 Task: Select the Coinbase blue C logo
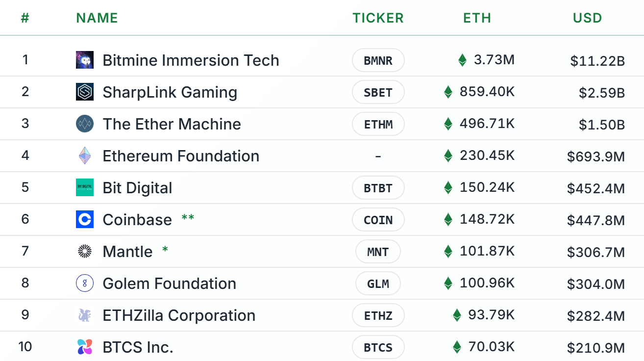(84, 219)
